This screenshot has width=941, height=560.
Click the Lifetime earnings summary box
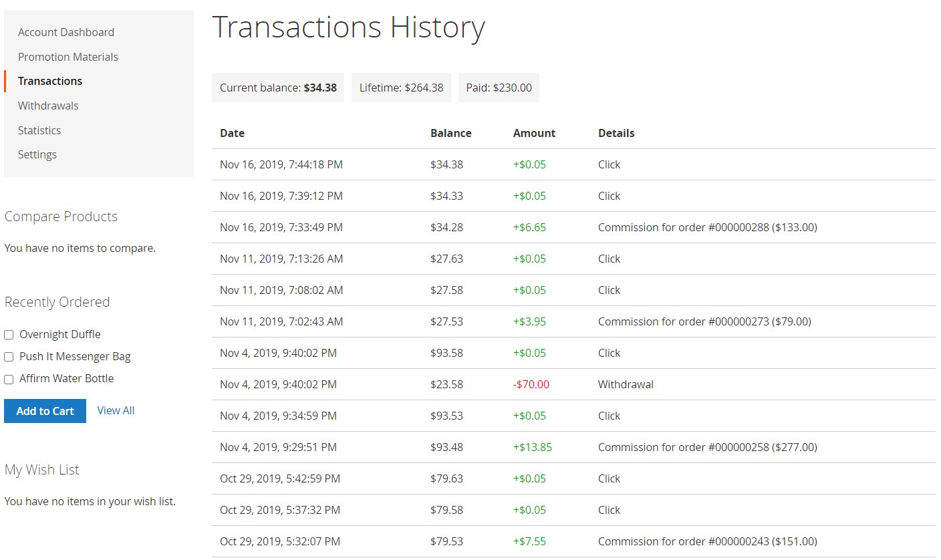coord(401,88)
